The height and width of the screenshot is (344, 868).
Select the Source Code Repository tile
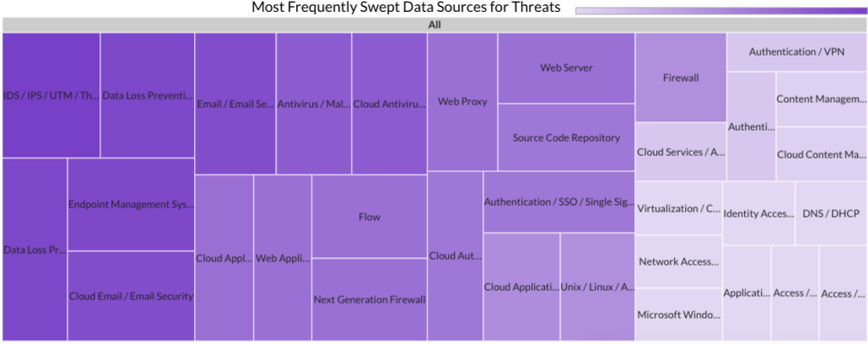point(566,137)
